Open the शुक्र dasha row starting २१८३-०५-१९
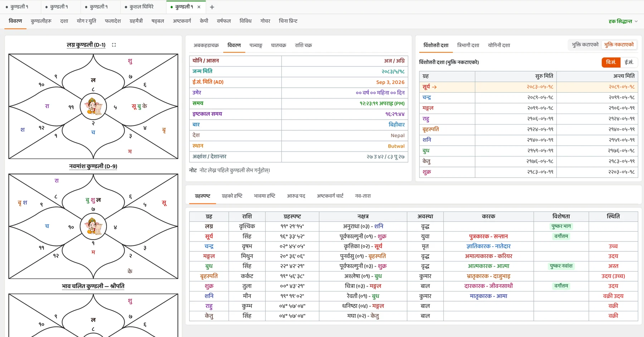 [x=528, y=172]
